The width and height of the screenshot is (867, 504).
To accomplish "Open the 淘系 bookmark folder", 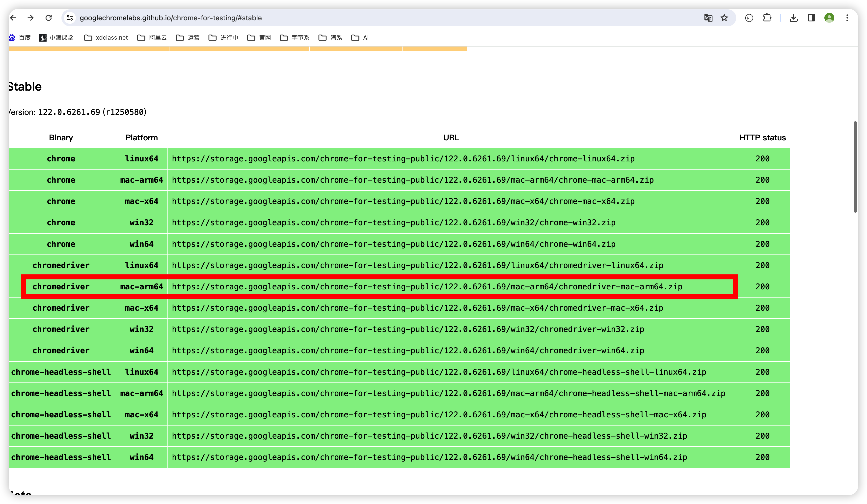I will coord(330,37).
